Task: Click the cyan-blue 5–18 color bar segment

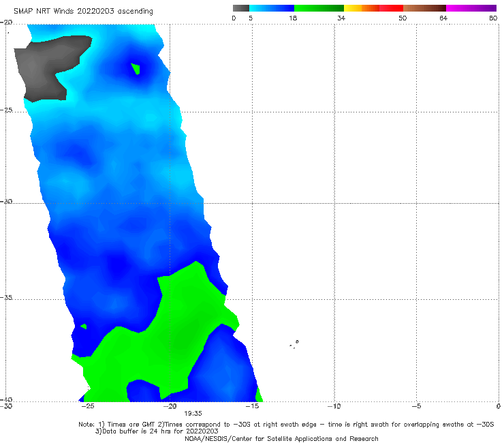Action: 272,8
